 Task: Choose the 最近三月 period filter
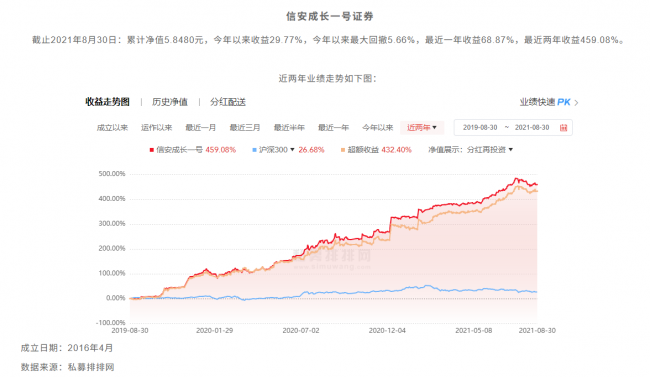coord(245,128)
